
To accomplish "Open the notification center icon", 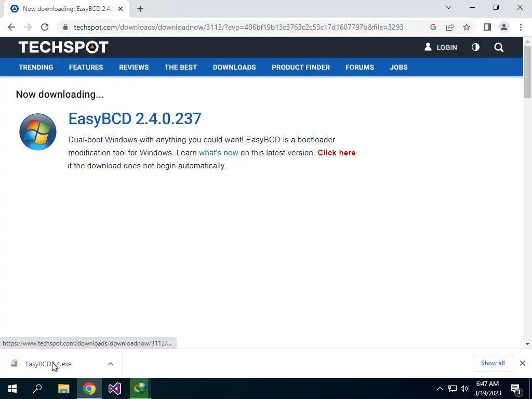I will (x=516, y=389).
